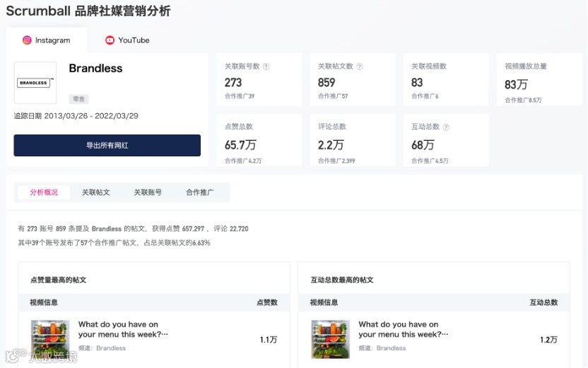Viewport: 588px width, 368px height.
Task: Click the Instagram logo icon
Action: [x=27, y=40]
